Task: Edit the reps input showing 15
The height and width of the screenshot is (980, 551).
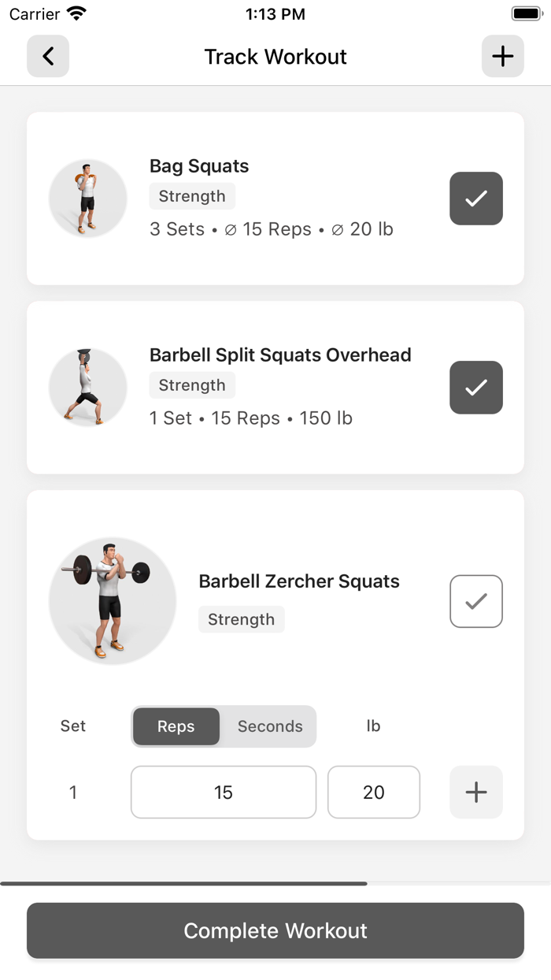Action: pyautogui.click(x=223, y=792)
